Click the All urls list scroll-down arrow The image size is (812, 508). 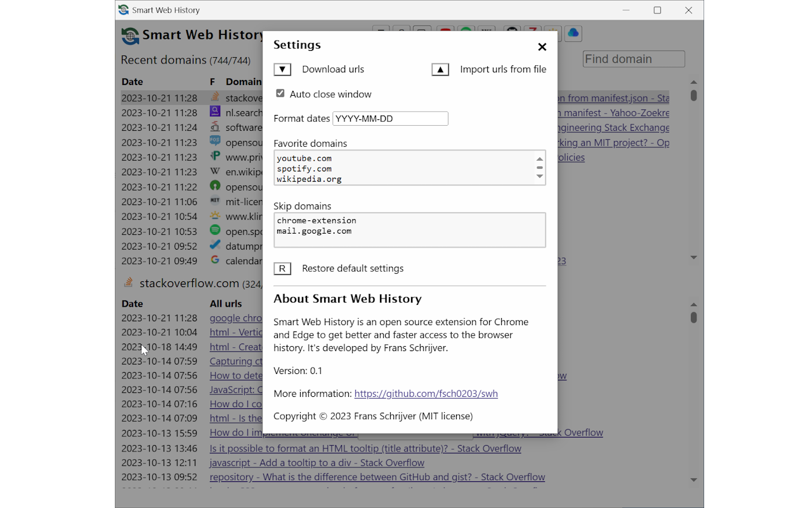[693, 479]
